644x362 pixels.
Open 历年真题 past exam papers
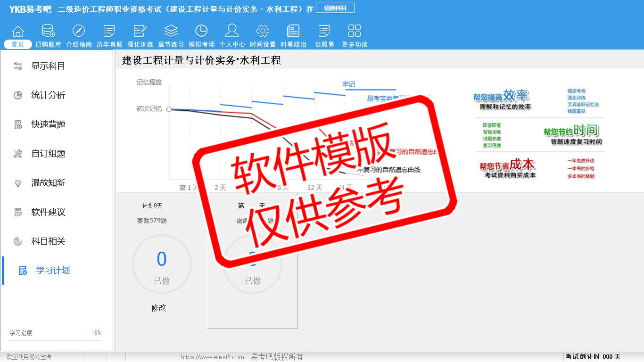click(109, 32)
